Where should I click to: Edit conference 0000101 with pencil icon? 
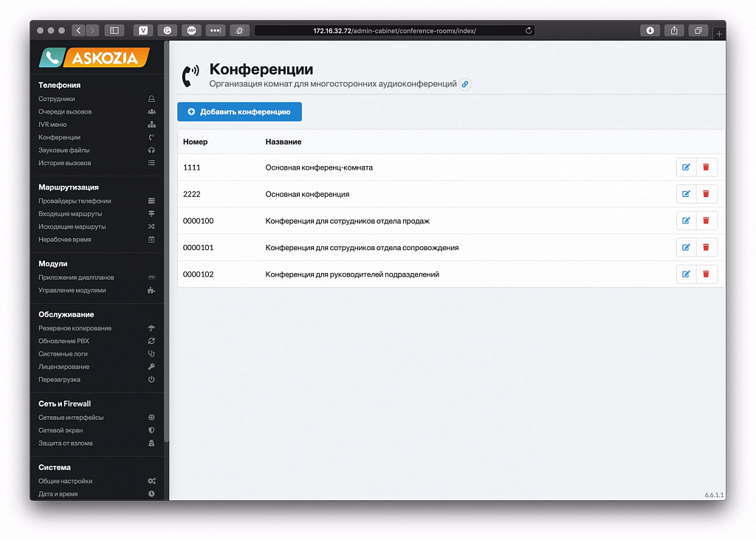686,248
